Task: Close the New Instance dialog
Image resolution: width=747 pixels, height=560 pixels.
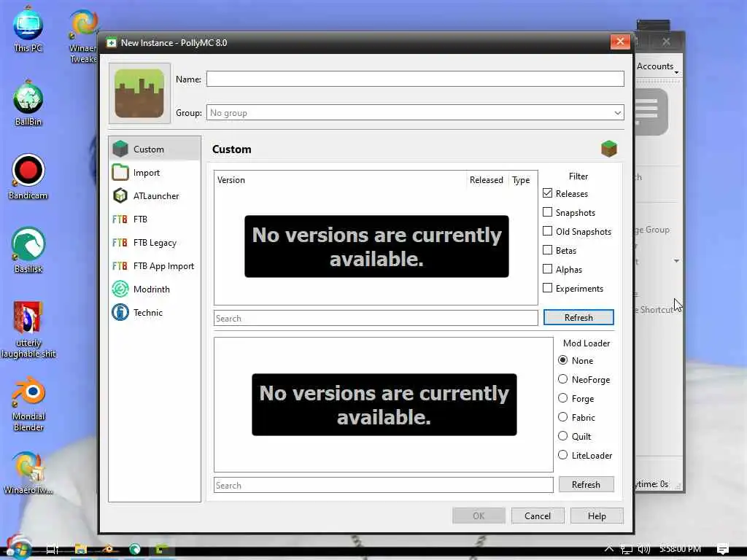Action: coord(620,42)
